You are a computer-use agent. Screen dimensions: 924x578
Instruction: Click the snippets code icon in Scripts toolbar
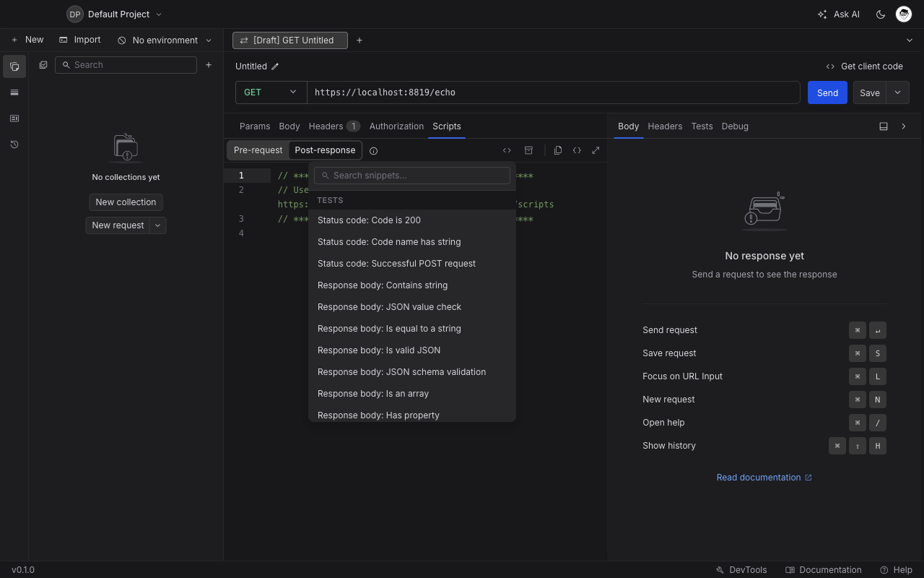point(507,150)
